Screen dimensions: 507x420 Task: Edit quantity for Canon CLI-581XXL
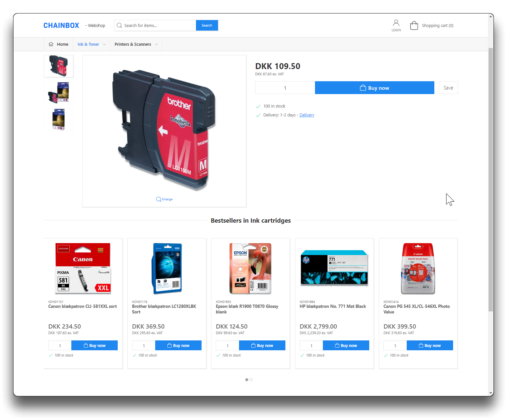point(60,345)
